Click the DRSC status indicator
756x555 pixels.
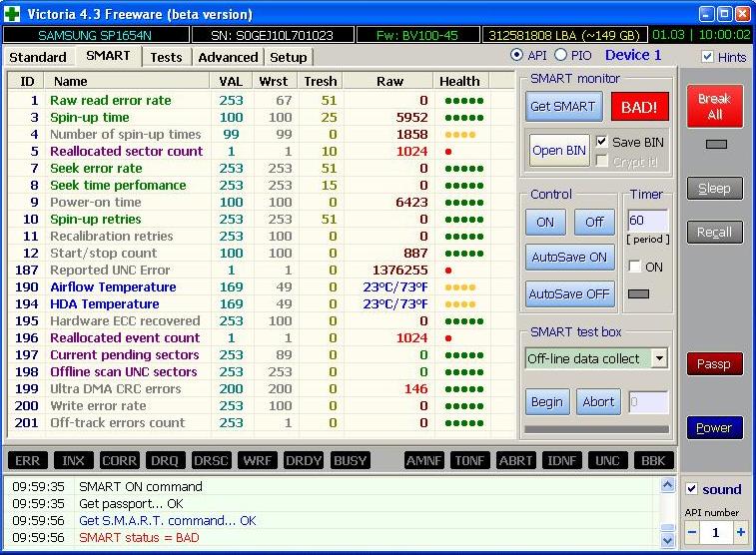pyautogui.click(x=211, y=460)
